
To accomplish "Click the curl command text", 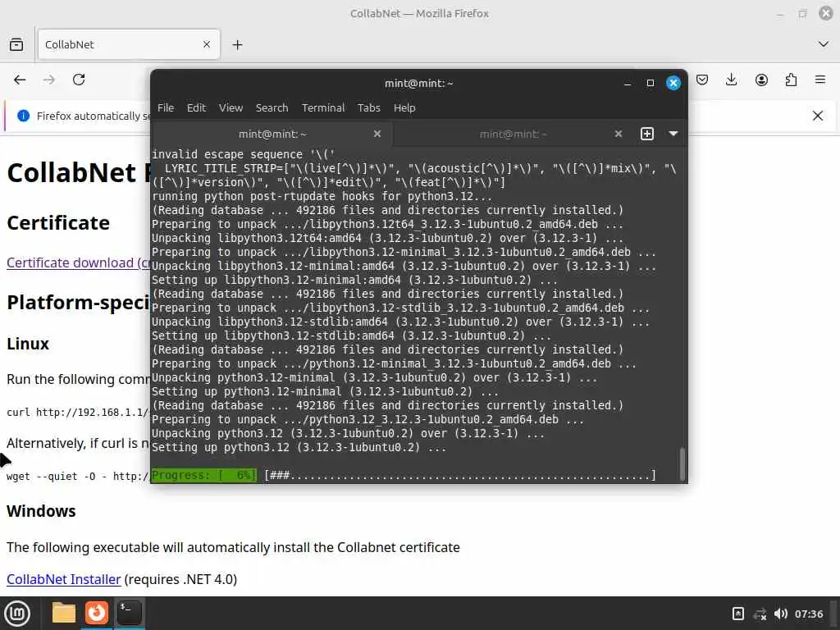I will (78, 412).
